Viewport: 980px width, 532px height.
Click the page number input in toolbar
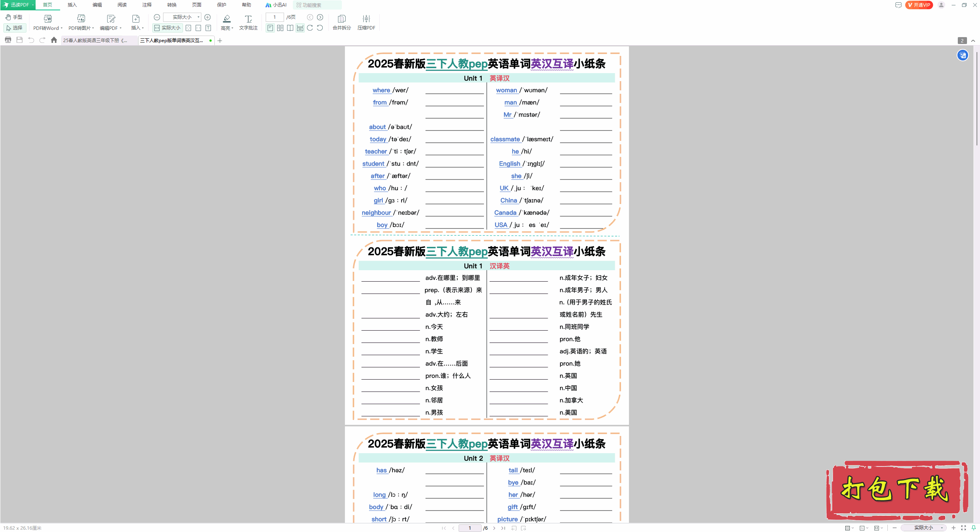click(x=274, y=17)
